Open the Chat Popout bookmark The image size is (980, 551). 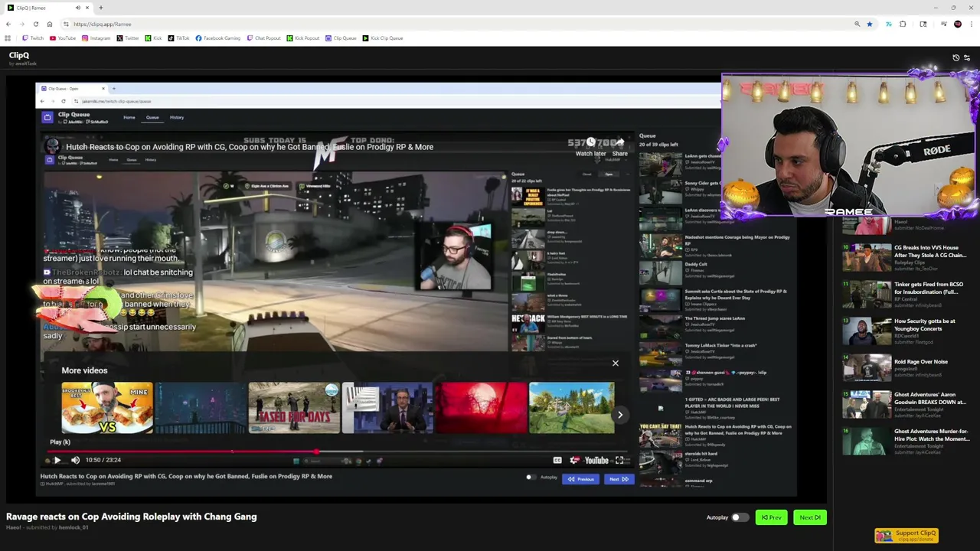pyautogui.click(x=264, y=38)
